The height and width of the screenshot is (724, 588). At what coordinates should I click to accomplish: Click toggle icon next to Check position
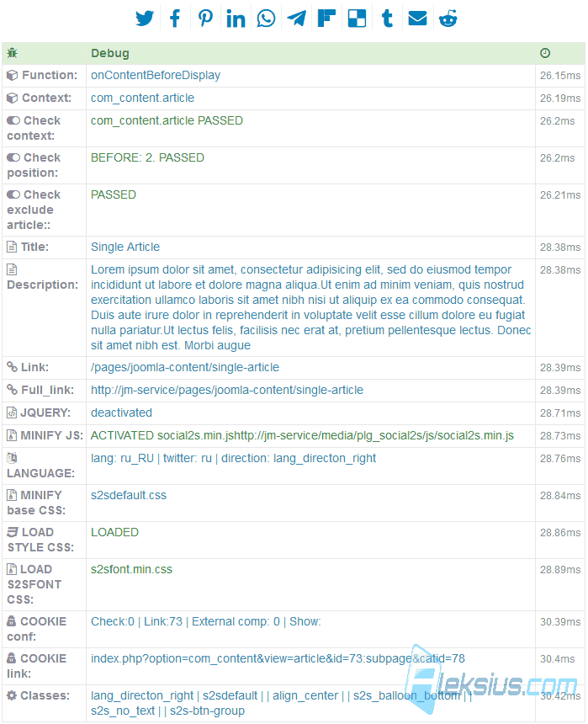point(13,157)
